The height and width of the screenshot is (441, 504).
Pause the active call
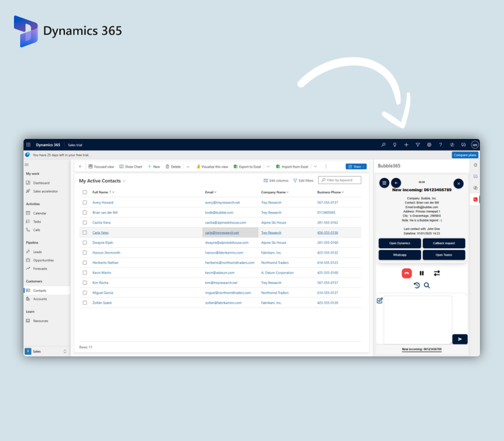[x=422, y=273]
